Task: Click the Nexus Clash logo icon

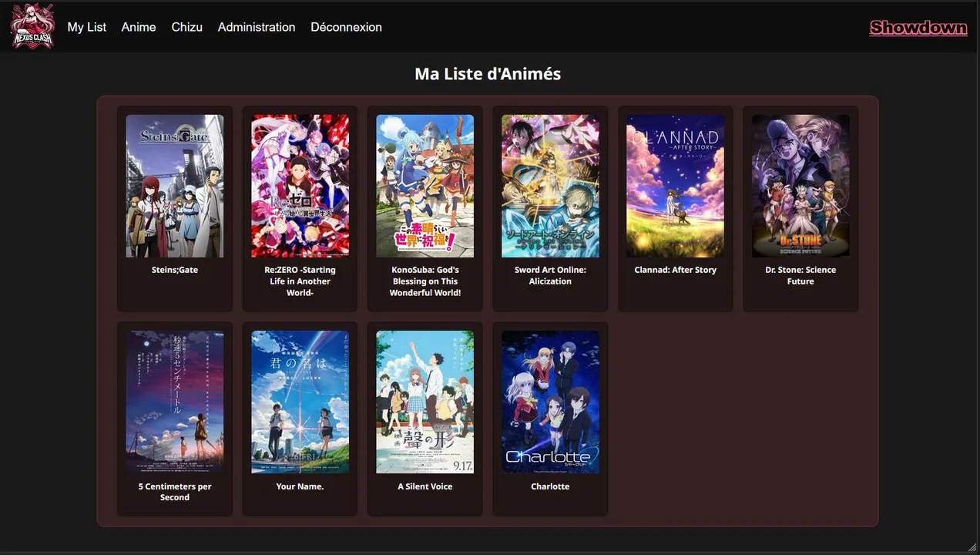Action: pos(32,26)
